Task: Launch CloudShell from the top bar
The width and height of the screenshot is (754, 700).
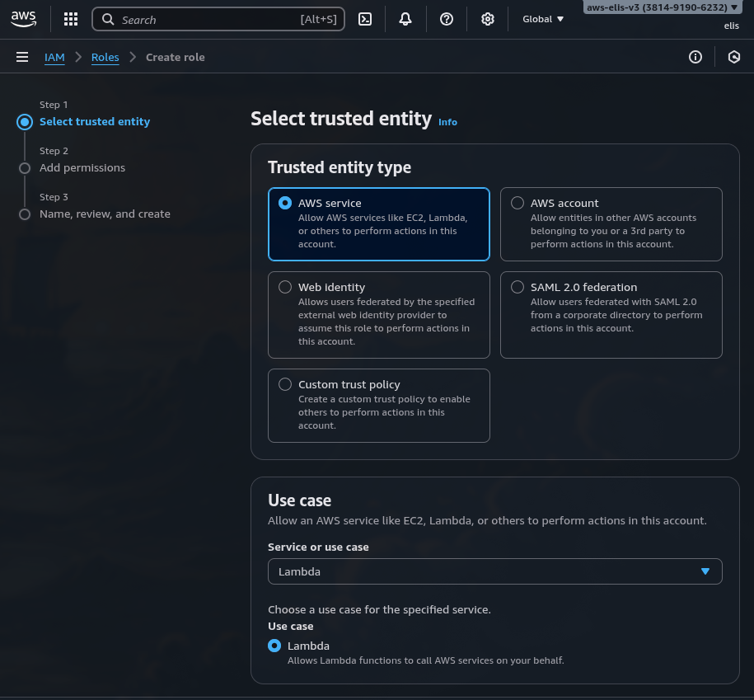Action: pos(365,19)
